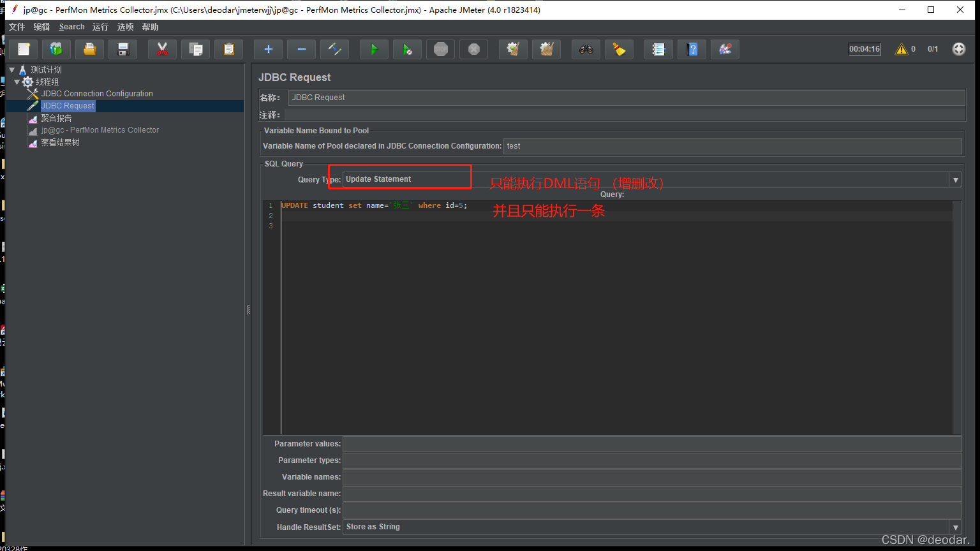Open the Handle ResultSet dropdown arrow
Screen dimensions: 980x551
955,527
